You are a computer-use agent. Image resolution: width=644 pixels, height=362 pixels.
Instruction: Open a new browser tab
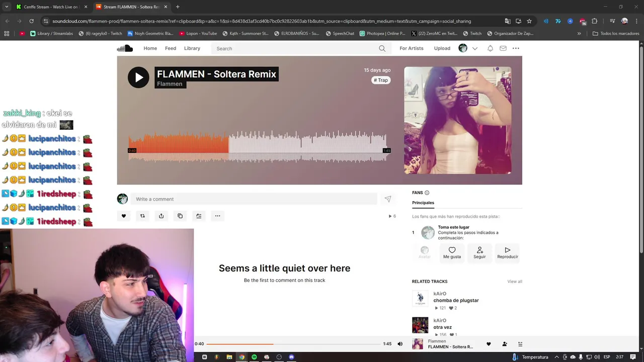click(x=178, y=7)
